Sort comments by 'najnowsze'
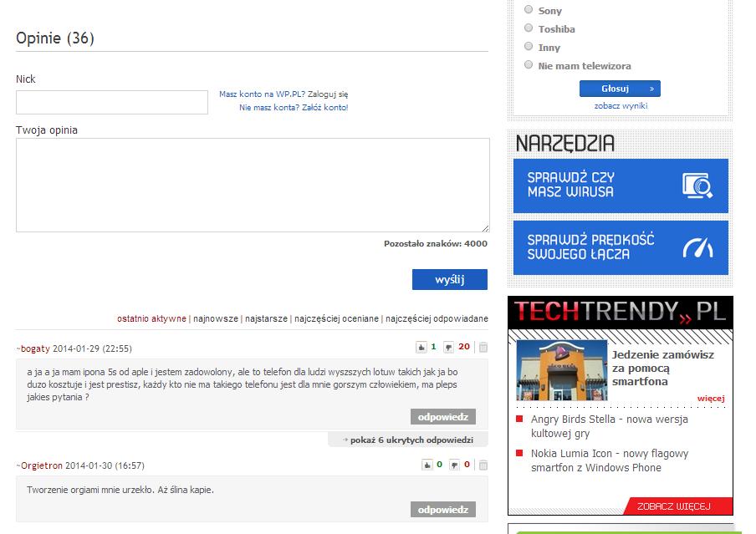 pyautogui.click(x=215, y=318)
